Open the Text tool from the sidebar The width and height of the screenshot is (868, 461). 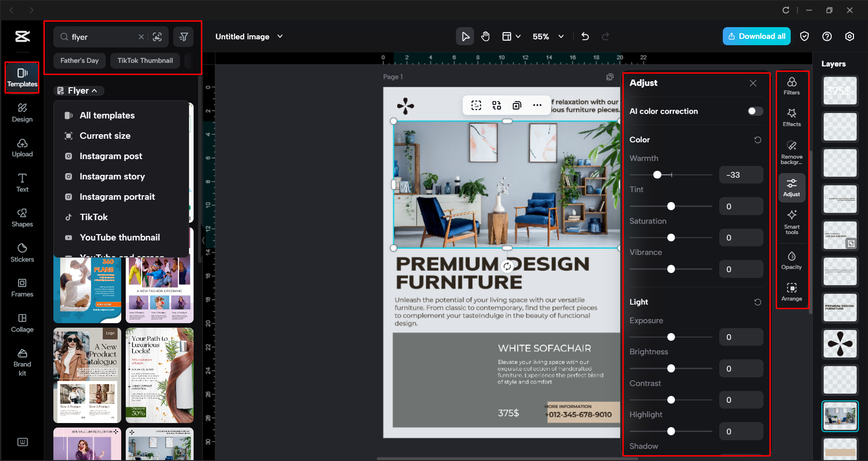point(22,182)
